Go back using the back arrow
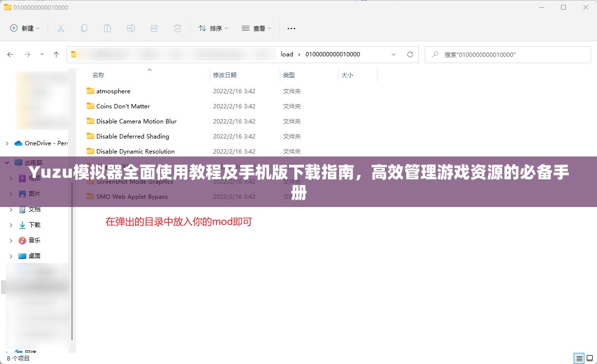The width and height of the screenshot is (597, 364). click(x=10, y=54)
